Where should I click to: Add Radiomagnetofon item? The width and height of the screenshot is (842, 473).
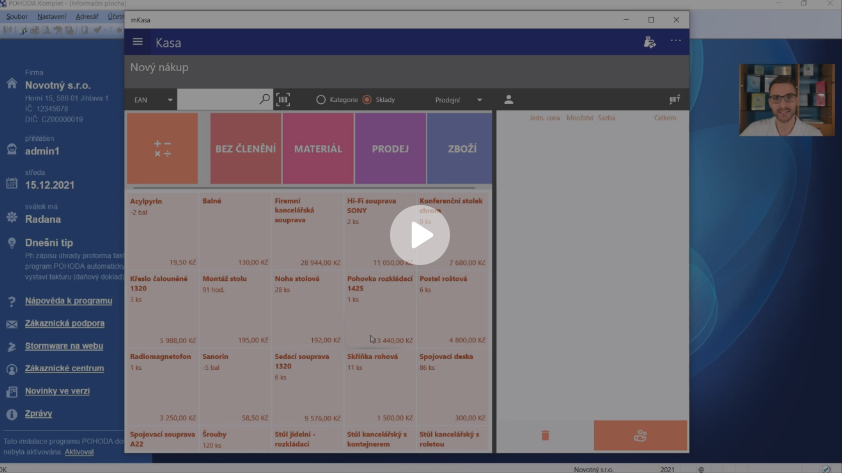coord(162,387)
